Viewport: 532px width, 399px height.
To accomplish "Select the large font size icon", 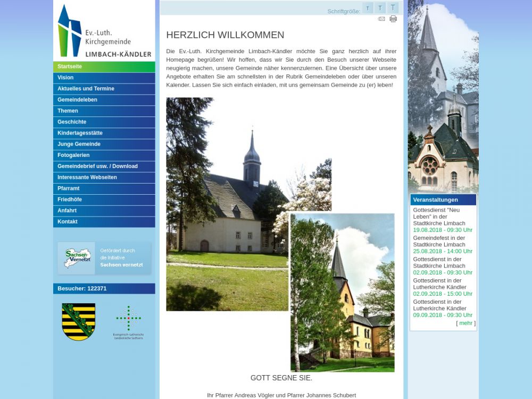I will 393,8.
